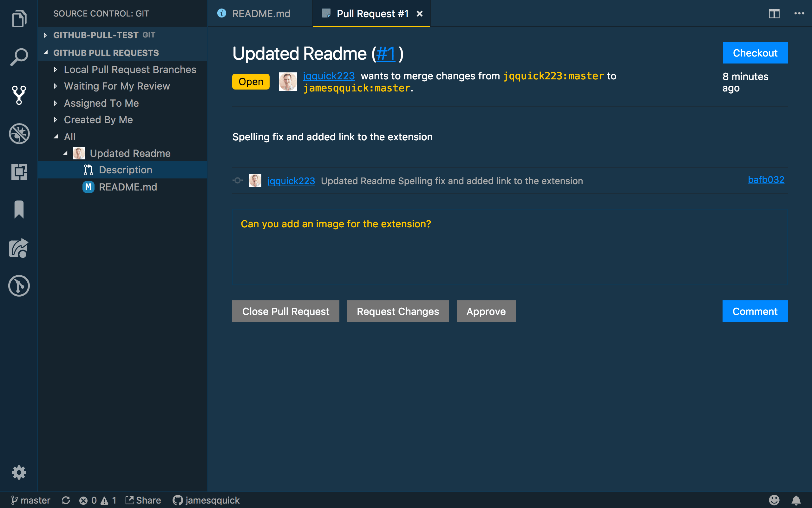Click the commit node icon beside jqquick223
Viewport: 812px width, 508px height.
(x=238, y=180)
